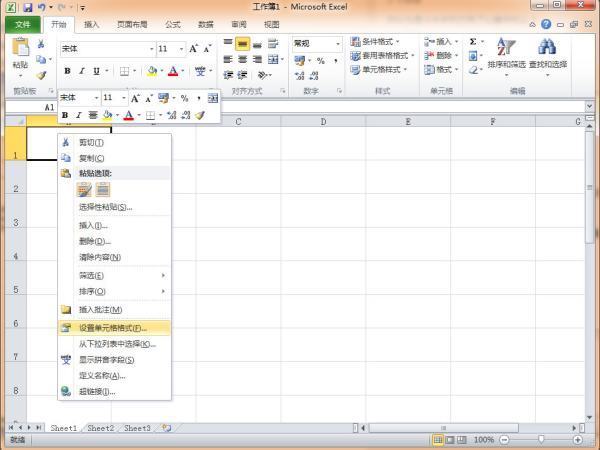
Task: Switch to the Insert (插入) ribbon tab
Action: [x=92, y=24]
